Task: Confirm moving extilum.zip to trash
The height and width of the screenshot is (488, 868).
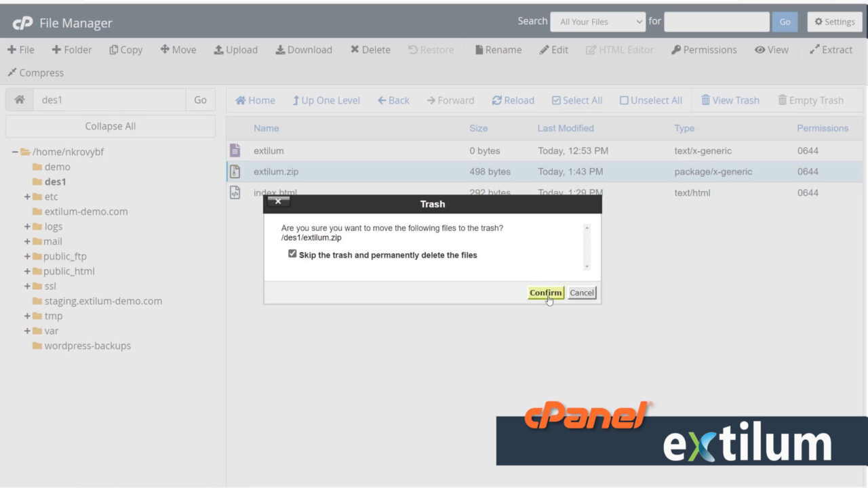Action: tap(545, 292)
